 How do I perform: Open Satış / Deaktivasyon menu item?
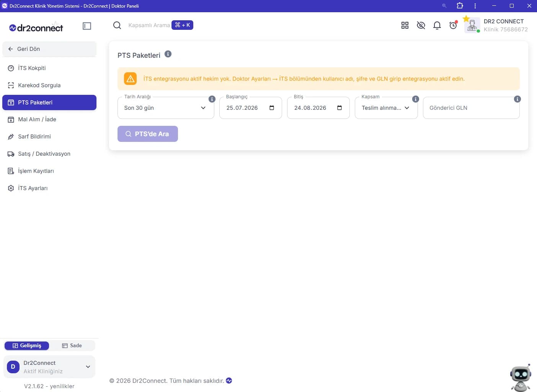point(49,154)
